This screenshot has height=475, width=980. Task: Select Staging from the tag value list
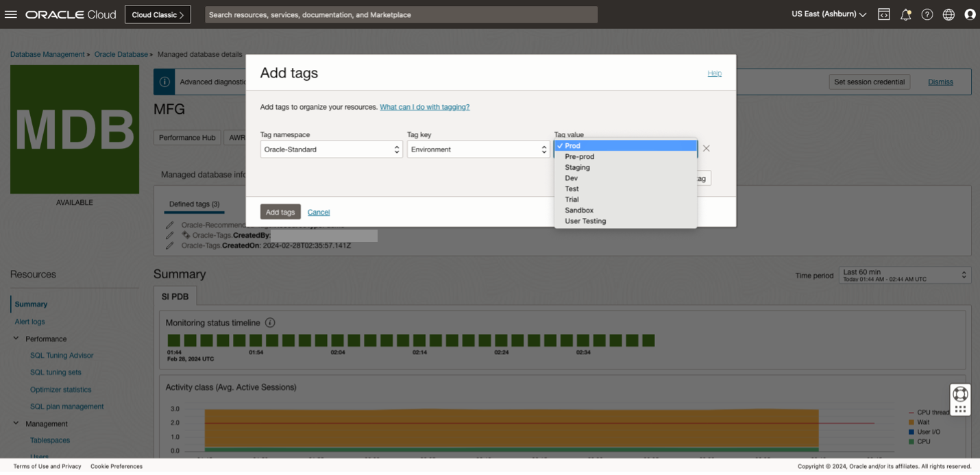[577, 167]
